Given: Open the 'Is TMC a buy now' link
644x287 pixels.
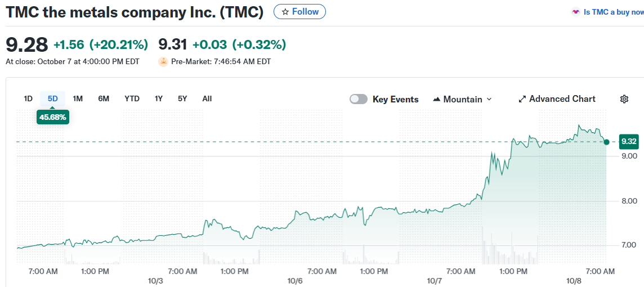Looking at the screenshot, I should pyautogui.click(x=612, y=12).
